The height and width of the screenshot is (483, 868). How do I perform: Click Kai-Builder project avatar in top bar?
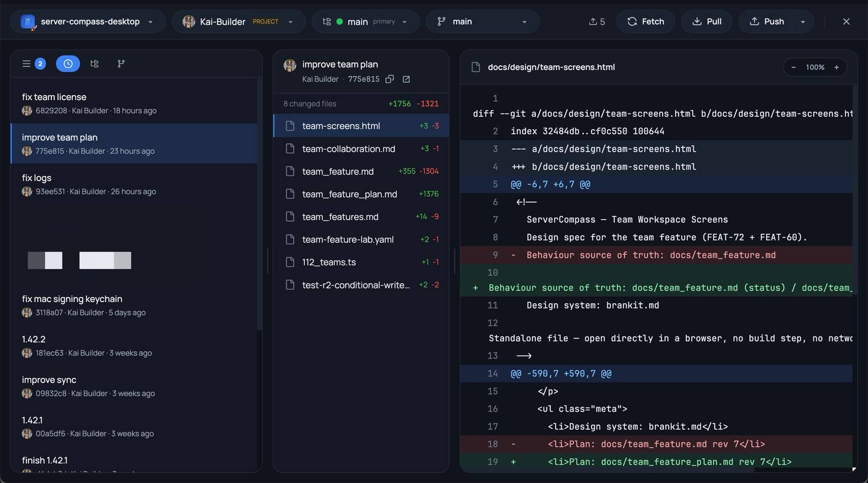coord(189,21)
